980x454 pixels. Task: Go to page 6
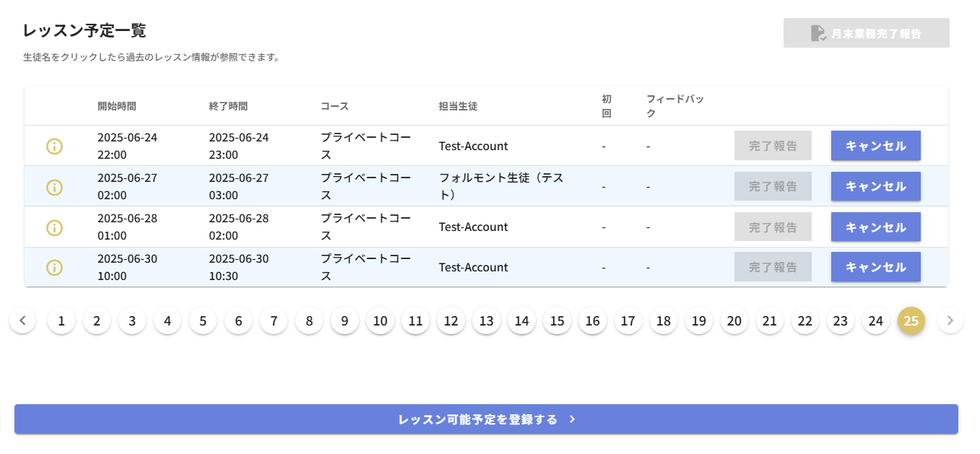238,320
